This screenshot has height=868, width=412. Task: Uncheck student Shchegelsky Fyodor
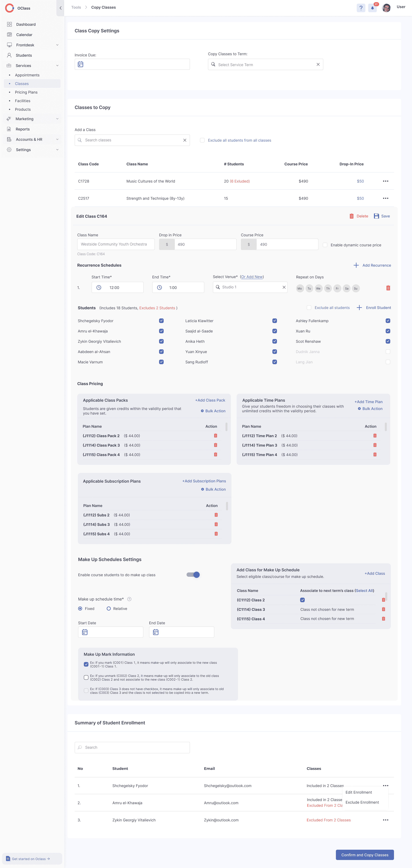161,321
